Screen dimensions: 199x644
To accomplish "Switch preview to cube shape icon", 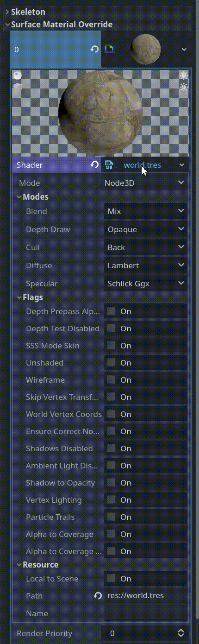I will pyautogui.click(x=17, y=87).
